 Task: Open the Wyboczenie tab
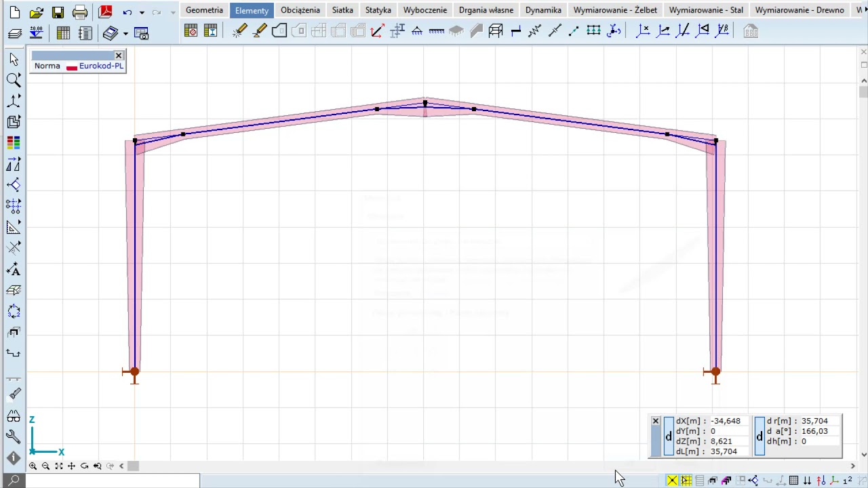coord(425,10)
